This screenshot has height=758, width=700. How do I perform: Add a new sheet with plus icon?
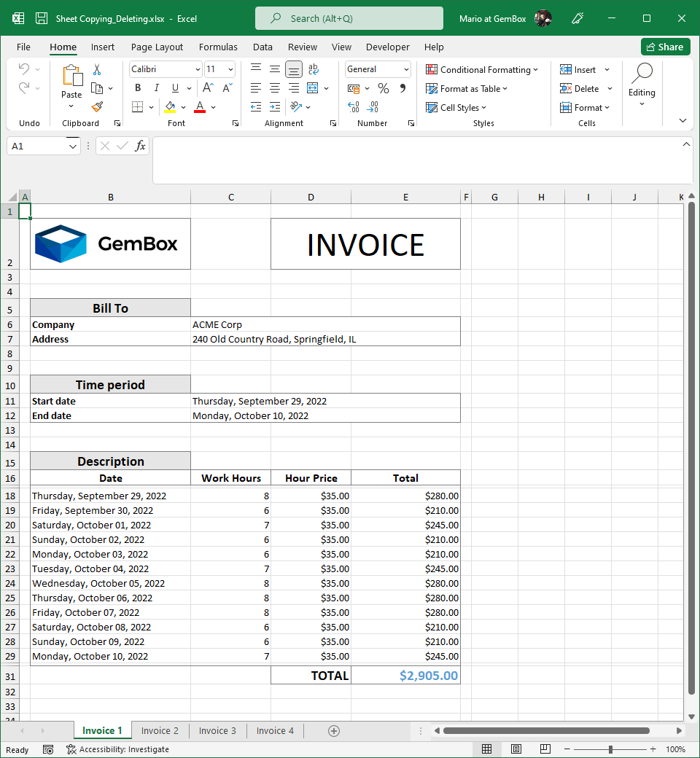[334, 730]
